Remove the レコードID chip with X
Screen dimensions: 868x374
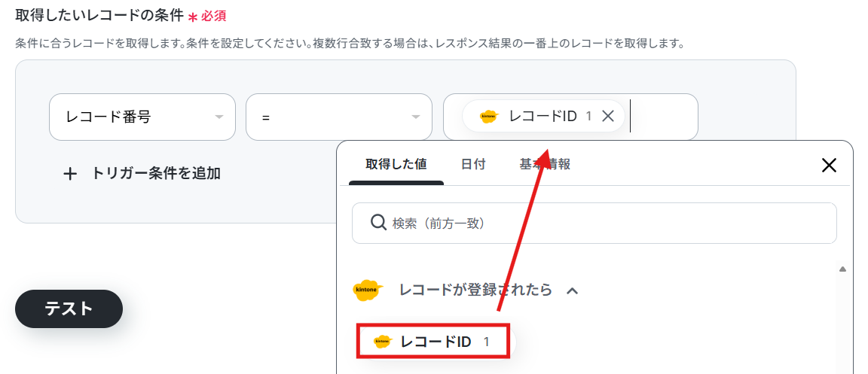coord(608,116)
